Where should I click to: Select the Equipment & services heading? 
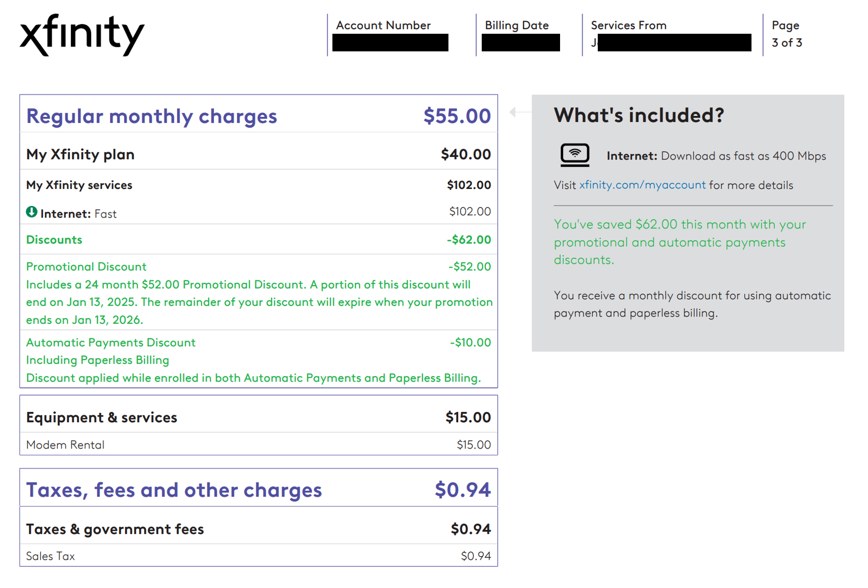(101, 417)
